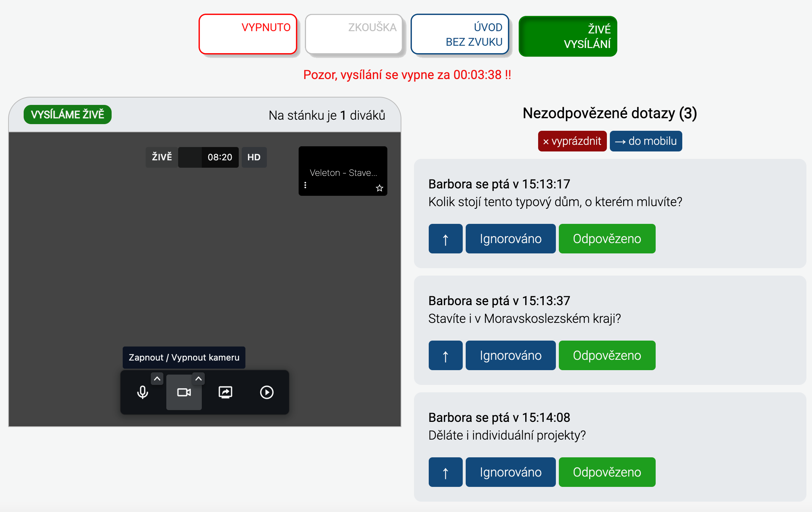Select the ZKOUŠKA mode tab
This screenshot has height=512, width=812.
[x=354, y=34]
